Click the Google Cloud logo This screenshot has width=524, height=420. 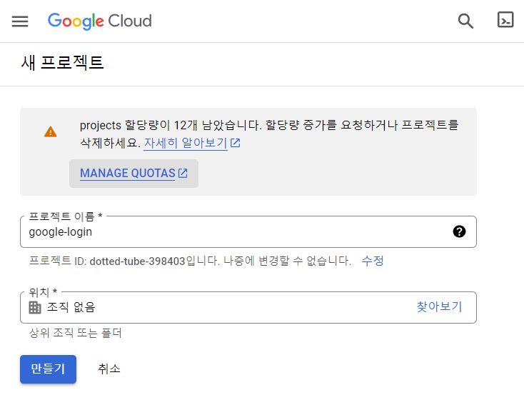point(100,21)
